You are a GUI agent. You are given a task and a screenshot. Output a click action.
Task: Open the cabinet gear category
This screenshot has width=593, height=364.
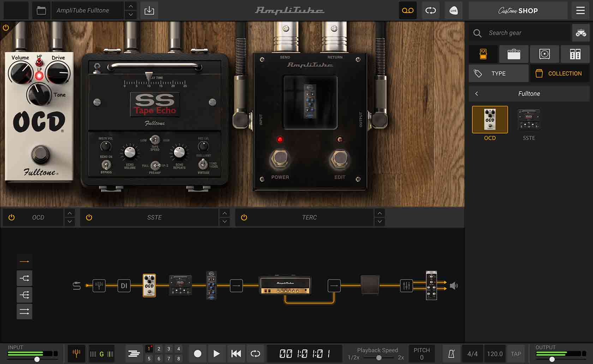(x=545, y=54)
